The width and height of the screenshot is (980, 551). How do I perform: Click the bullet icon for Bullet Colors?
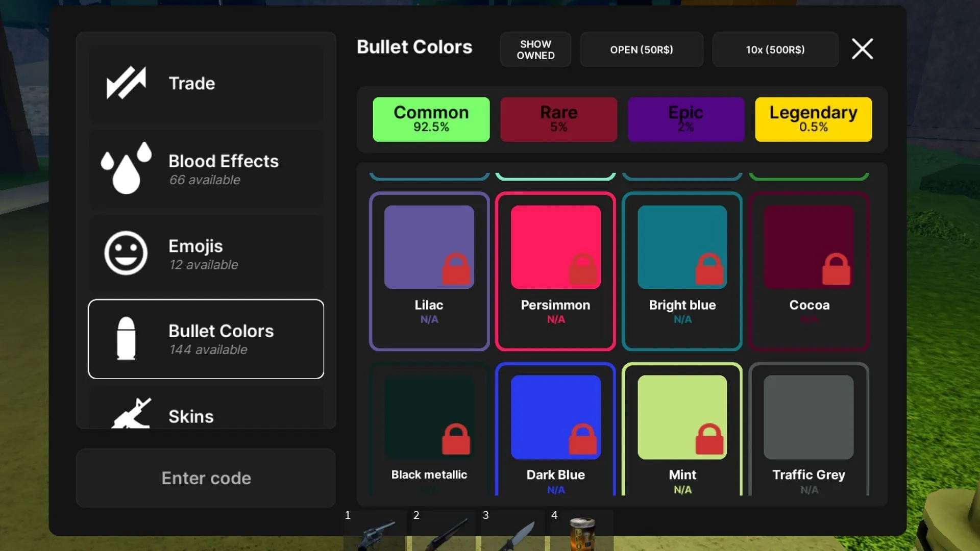tap(126, 338)
